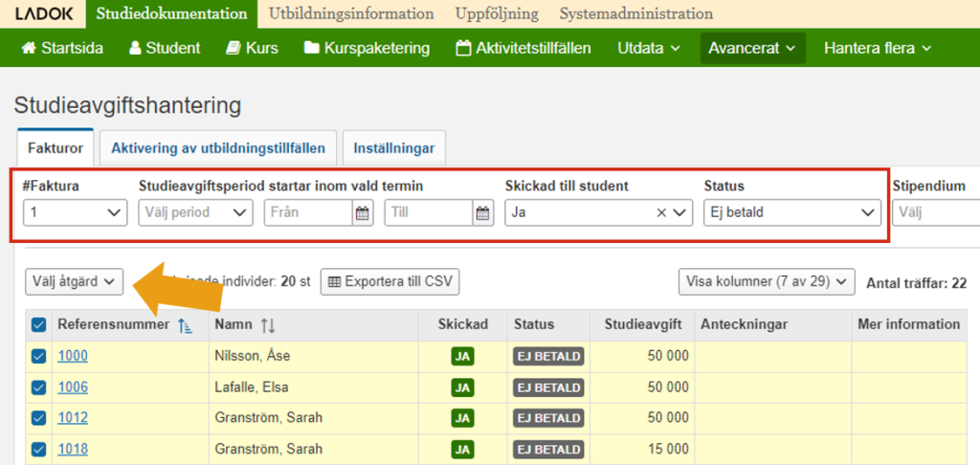Switch to the Uppföljning top tab
The width and height of the screenshot is (980, 465).
point(497,13)
